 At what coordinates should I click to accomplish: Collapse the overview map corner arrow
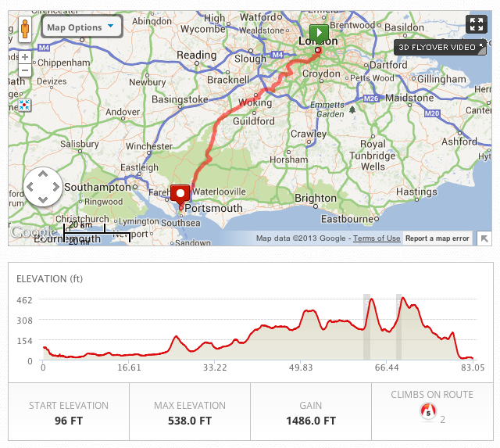click(x=484, y=238)
